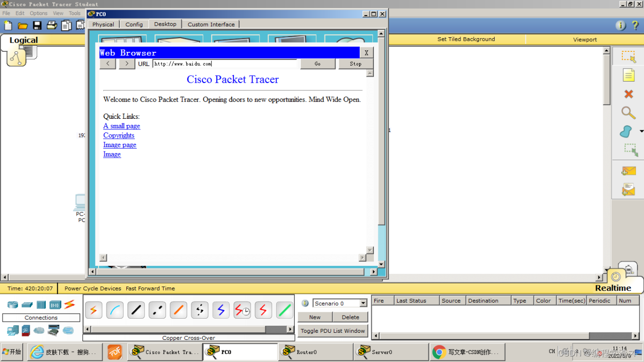Click the browser forward arrow button
Viewport: 644px width, 362px height.
pos(127,64)
